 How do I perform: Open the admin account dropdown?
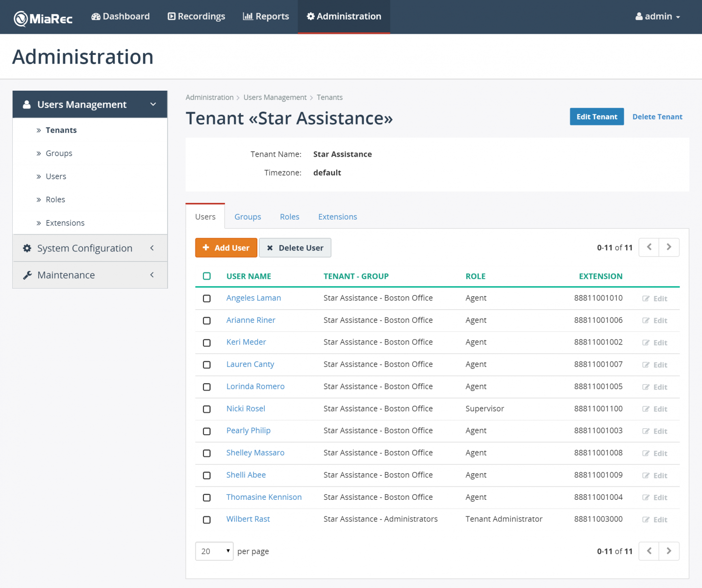(x=658, y=17)
